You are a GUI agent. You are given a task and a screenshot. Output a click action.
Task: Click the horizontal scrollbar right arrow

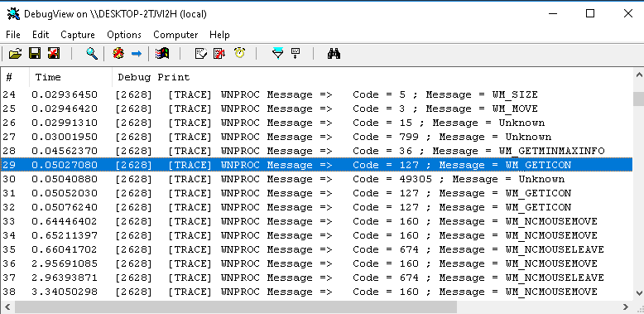(626, 307)
